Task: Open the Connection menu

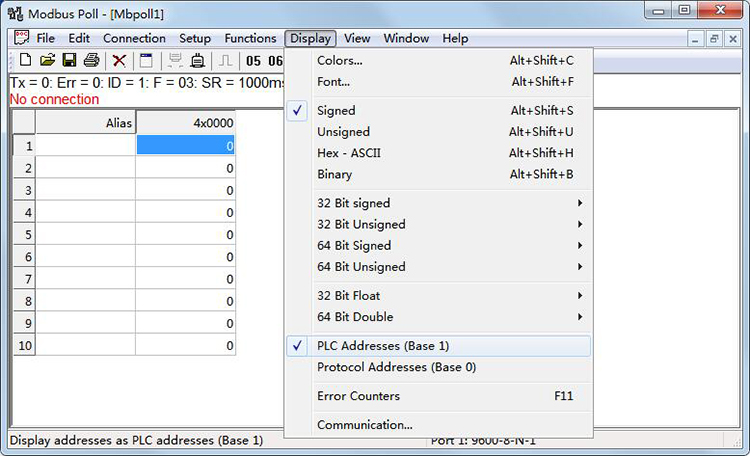Action: pyautogui.click(x=134, y=38)
